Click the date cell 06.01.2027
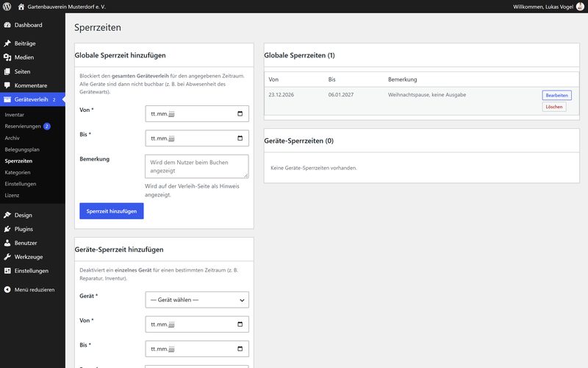This screenshot has height=368, width=588. [x=341, y=95]
